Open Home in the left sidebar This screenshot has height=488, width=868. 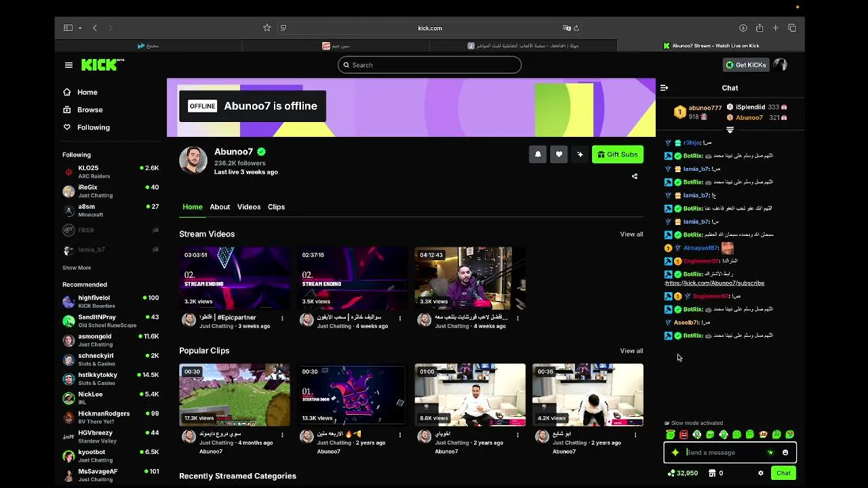pyautogui.click(x=80, y=92)
